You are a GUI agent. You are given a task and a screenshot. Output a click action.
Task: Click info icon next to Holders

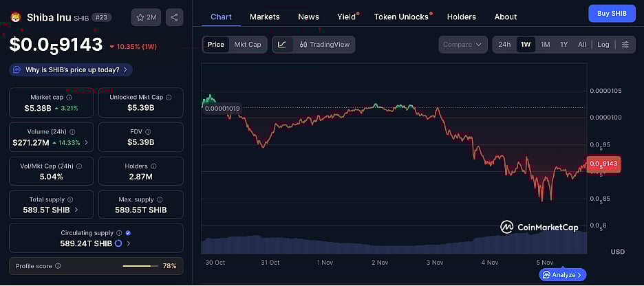point(153,166)
